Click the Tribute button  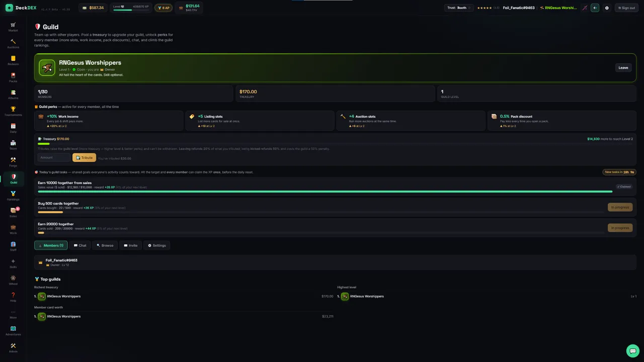point(84,157)
